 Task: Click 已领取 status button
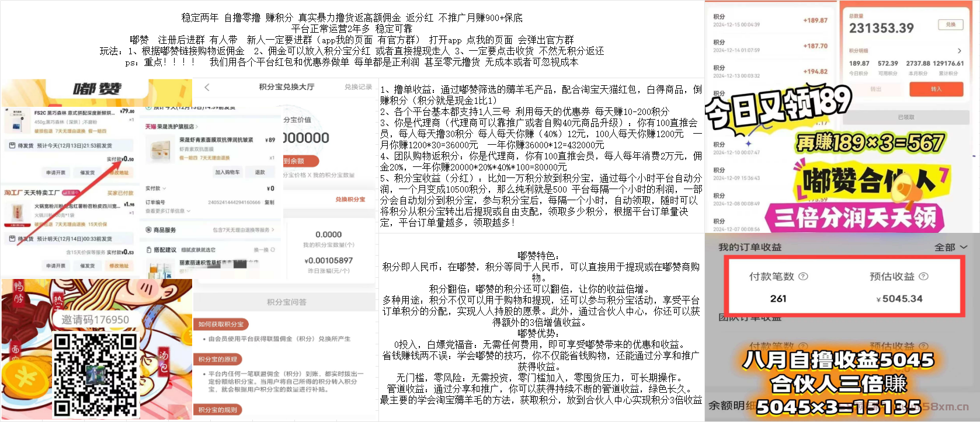tap(906, 117)
